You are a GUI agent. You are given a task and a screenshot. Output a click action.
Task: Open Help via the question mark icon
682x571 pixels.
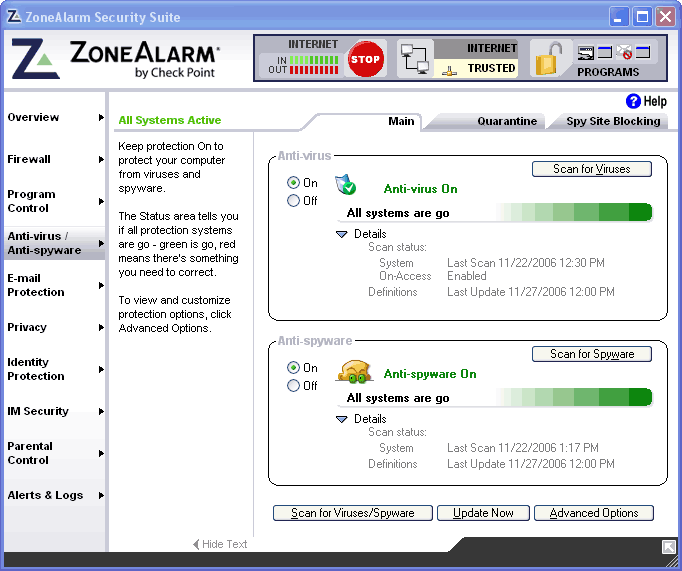click(x=633, y=101)
